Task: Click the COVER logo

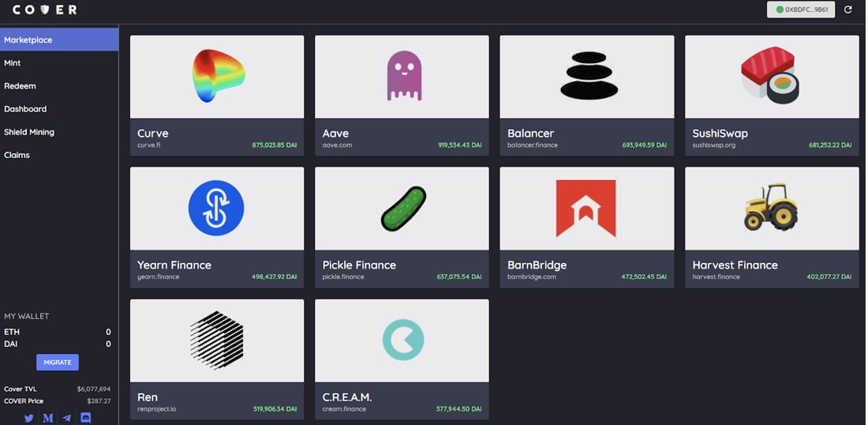Action: (x=44, y=9)
